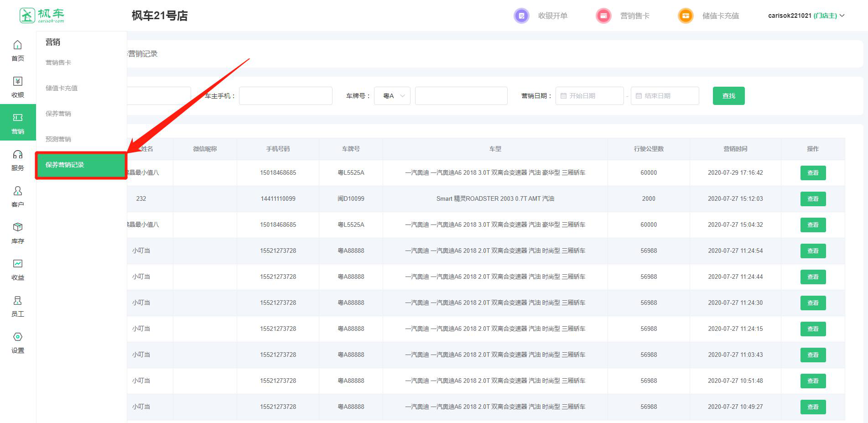Click 查看 for the 11:24:44 record
This screenshot has height=423, width=868.
tap(813, 277)
